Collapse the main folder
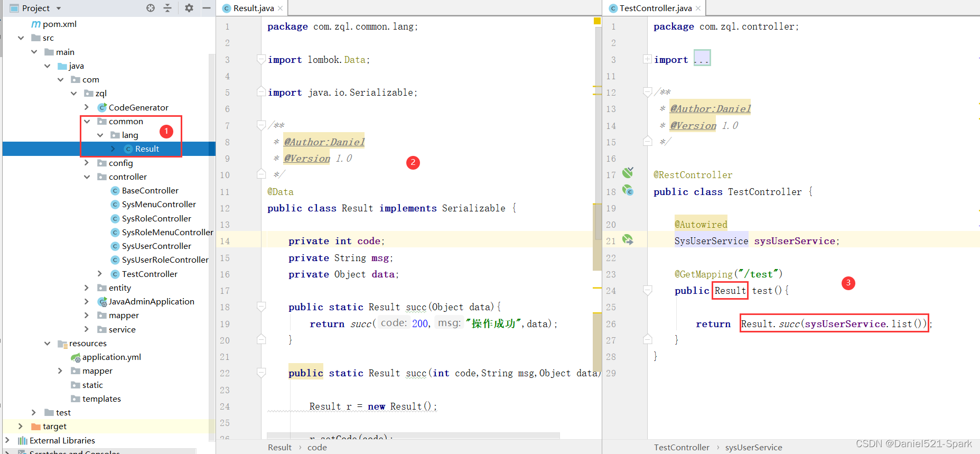 tap(34, 52)
